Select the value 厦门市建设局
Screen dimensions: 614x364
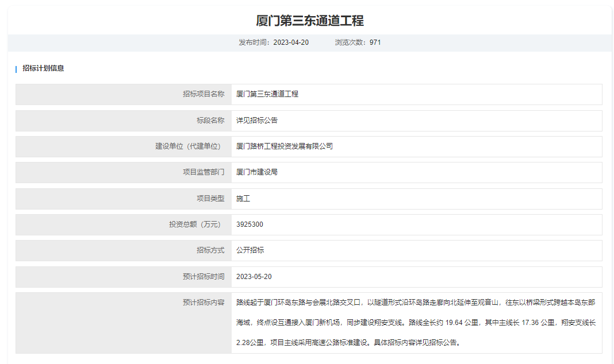(257, 172)
